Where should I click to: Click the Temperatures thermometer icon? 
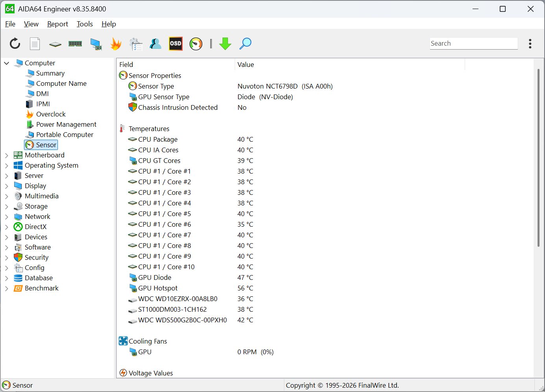pyautogui.click(x=122, y=128)
